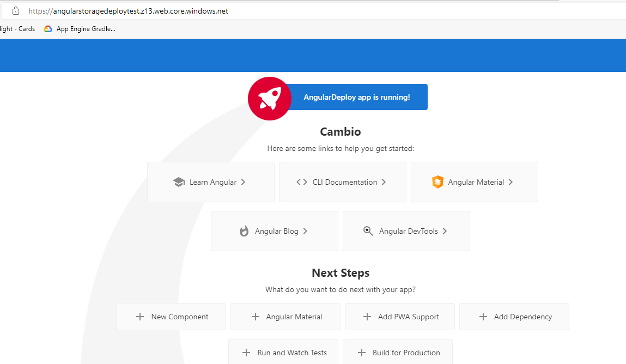The width and height of the screenshot is (626, 364).
Task: Click the URL in the address bar
Action: (128, 11)
